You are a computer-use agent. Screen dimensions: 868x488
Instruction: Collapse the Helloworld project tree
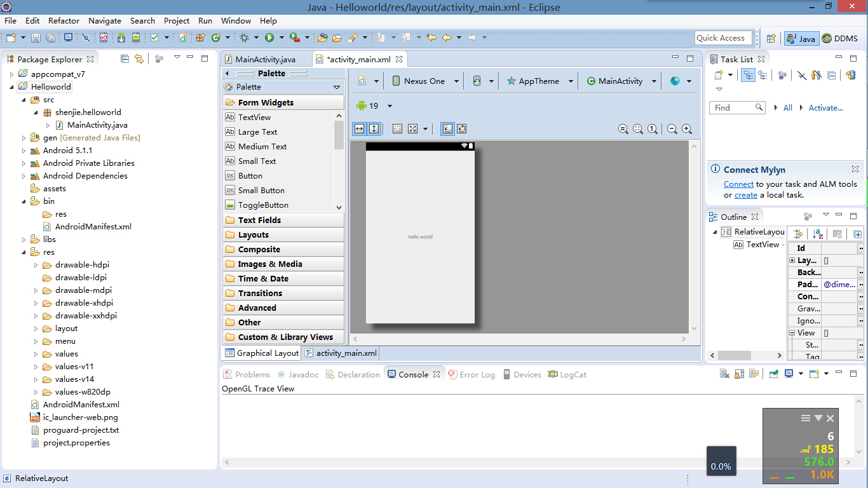[11, 87]
